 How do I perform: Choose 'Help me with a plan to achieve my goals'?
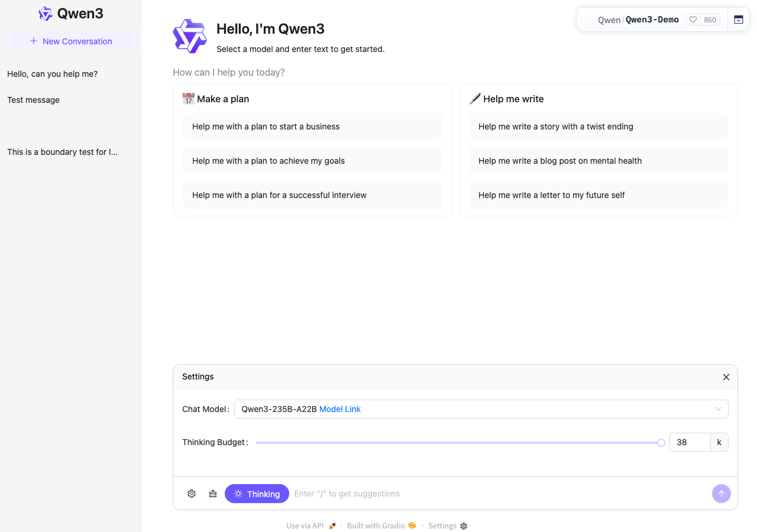[x=312, y=161]
